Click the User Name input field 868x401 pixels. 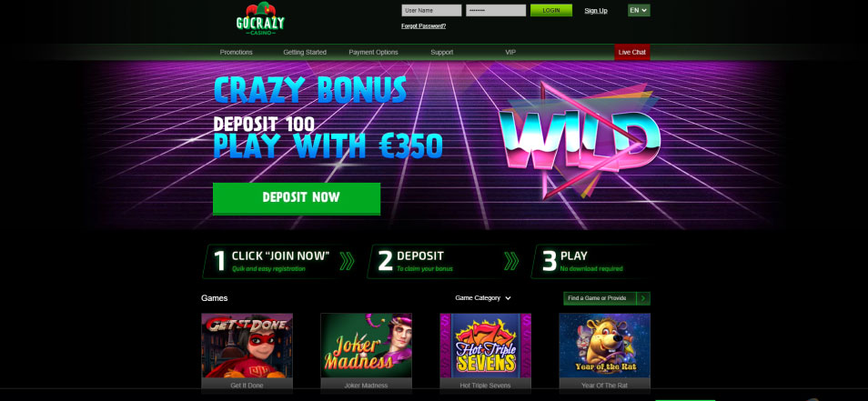[x=431, y=11]
